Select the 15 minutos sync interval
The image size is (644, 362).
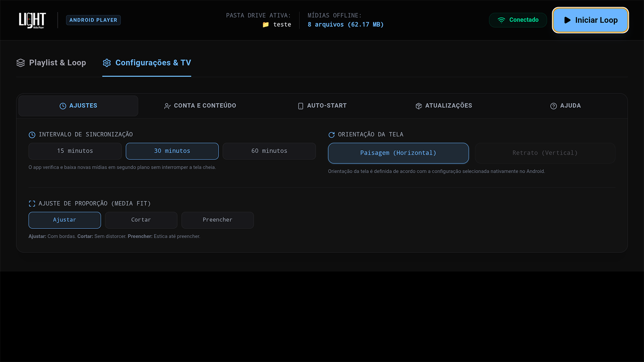point(75,151)
